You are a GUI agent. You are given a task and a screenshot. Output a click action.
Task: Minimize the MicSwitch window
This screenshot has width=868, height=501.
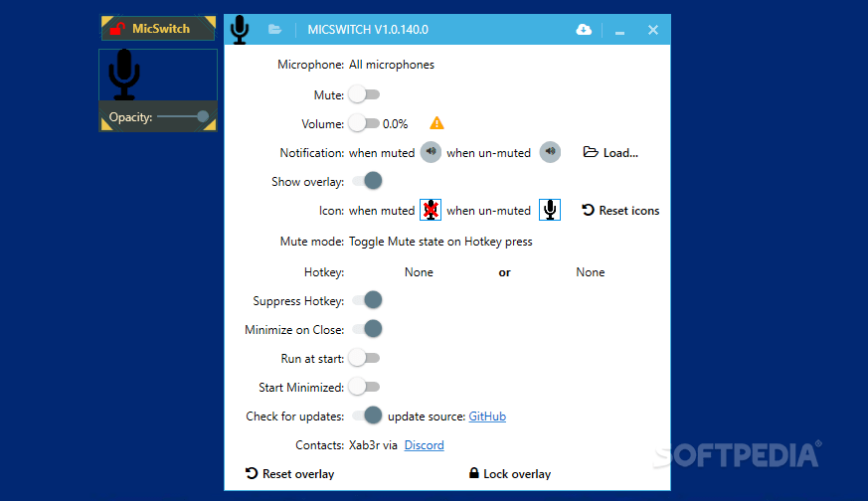click(619, 31)
